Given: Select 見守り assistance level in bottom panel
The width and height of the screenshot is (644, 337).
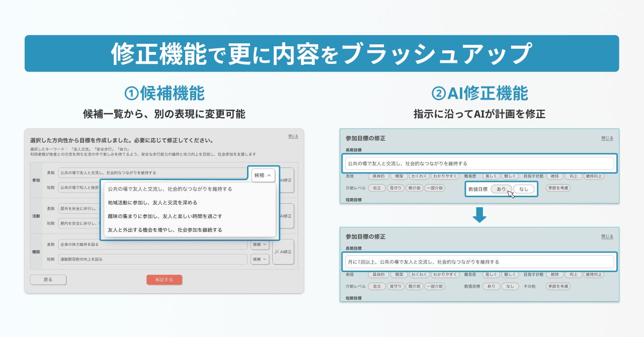Looking at the screenshot, I should (395, 286).
